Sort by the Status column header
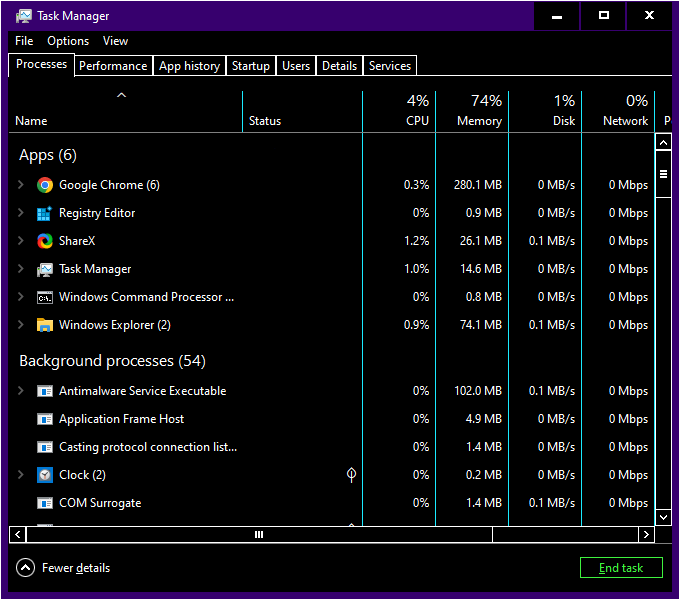 tap(302, 112)
